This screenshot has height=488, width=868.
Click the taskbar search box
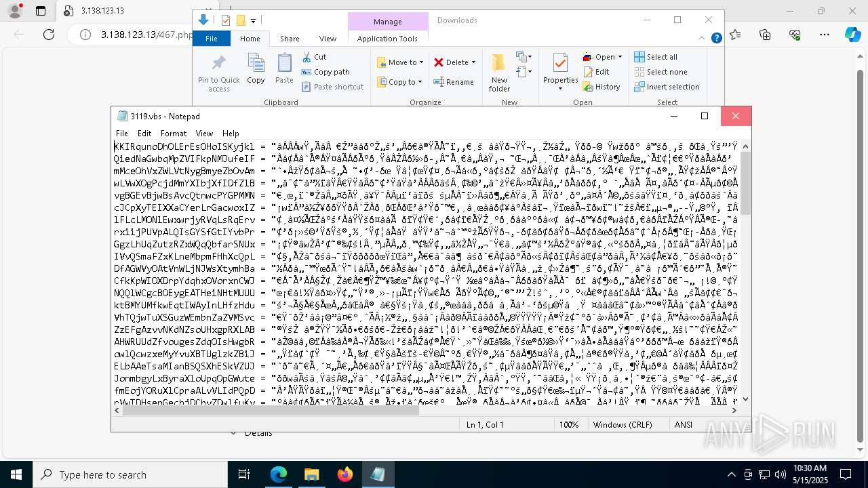[x=130, y=474]
